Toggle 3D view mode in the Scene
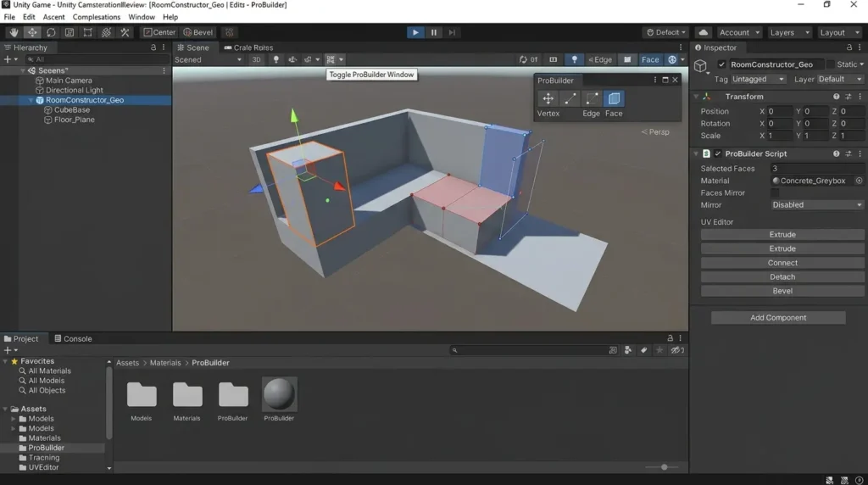This screenshot has width=868, height=485. [x=256, y=59]
